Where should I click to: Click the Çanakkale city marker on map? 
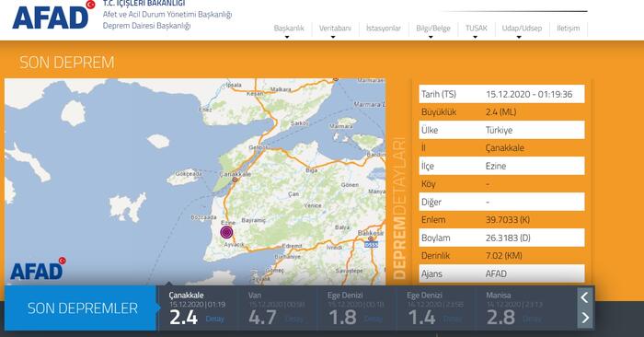point(235,180)
